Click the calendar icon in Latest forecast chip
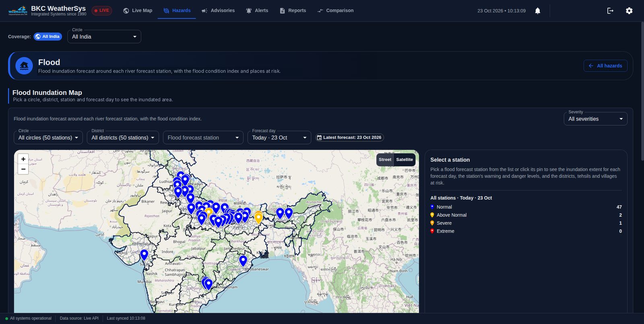Image resolution: width=644 pixels, height=324 pixels. [319, 138]
